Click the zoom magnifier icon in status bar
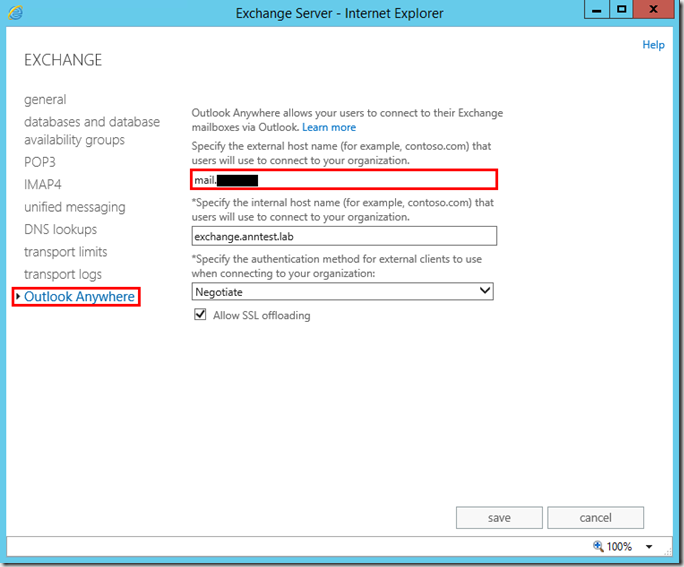This screenshot has height=567, width=684. click(x=598, y=547)
